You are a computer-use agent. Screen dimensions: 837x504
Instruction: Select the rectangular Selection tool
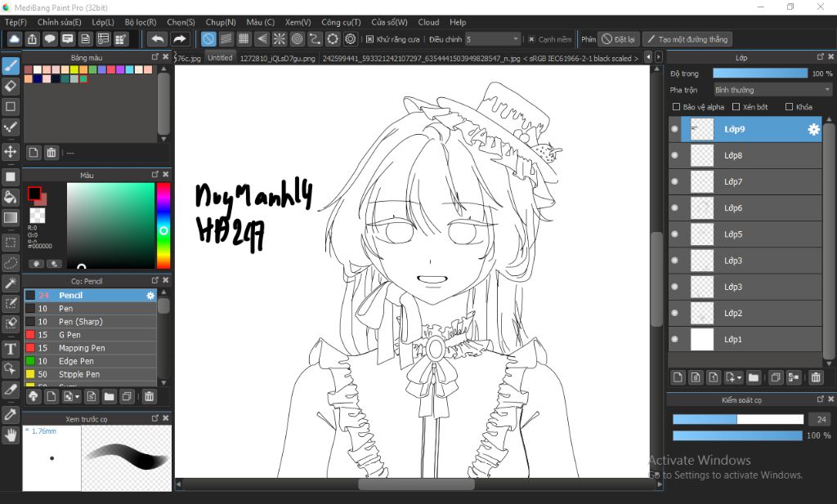pos(10,243)
